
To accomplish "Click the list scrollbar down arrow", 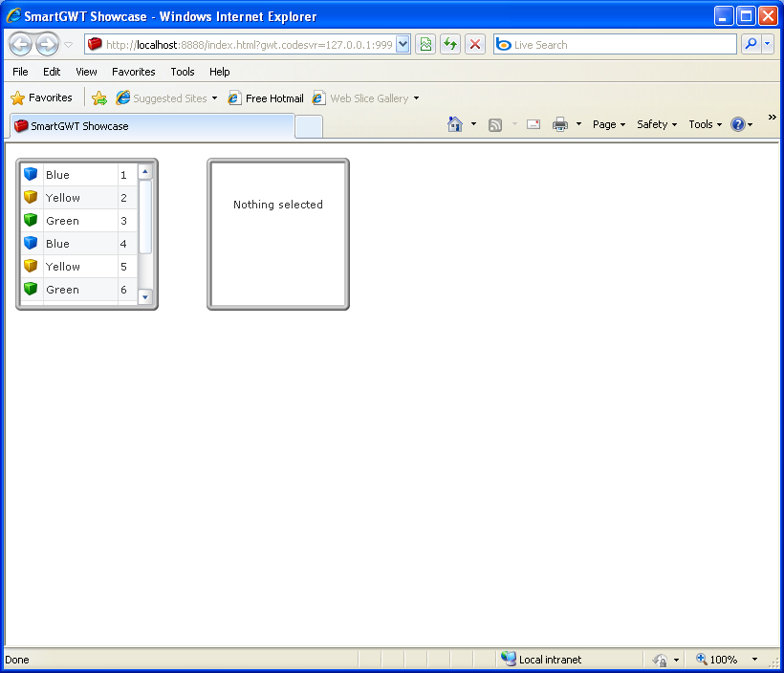I will tap(145, 297).
